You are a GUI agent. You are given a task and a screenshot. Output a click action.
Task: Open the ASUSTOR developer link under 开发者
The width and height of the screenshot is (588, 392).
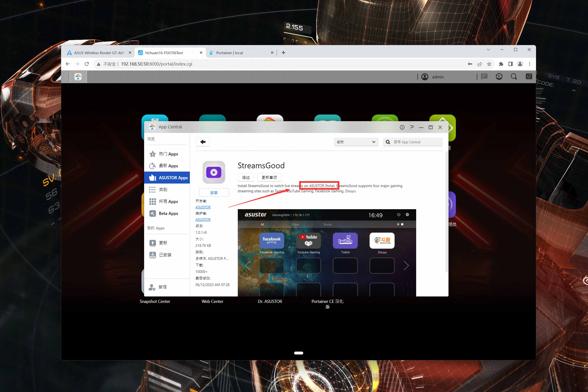(x=203, y=207)
